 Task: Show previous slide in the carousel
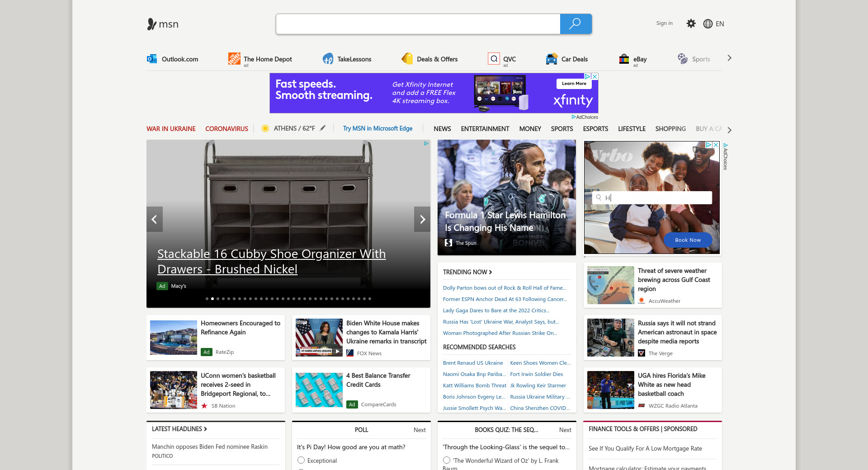(154, 219)
